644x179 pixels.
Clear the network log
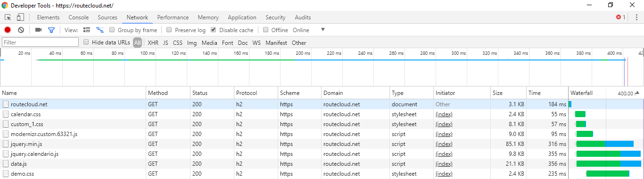pos(21,30)
